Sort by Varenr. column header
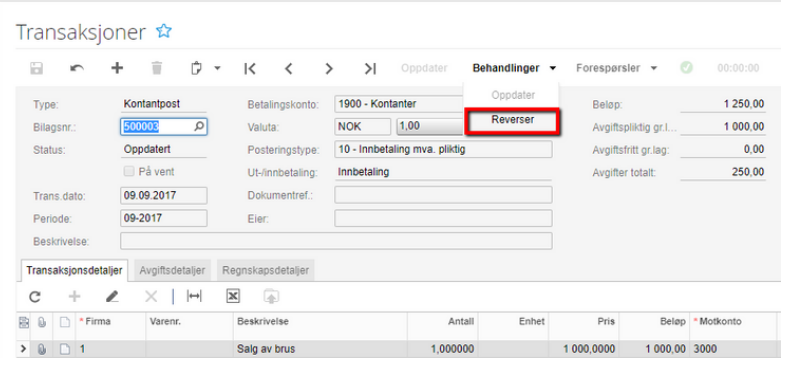Screen dimensions: 785x365 coord(189,321)
